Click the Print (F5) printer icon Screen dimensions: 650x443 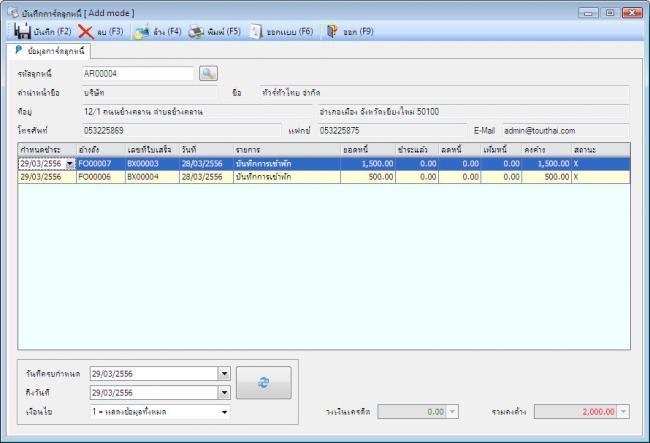coord(196,32)
